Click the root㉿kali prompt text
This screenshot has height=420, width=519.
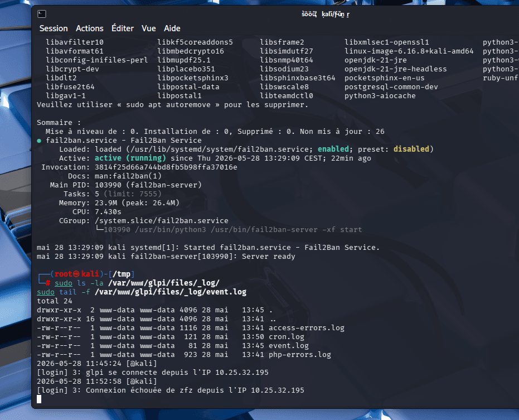point(77,274)
